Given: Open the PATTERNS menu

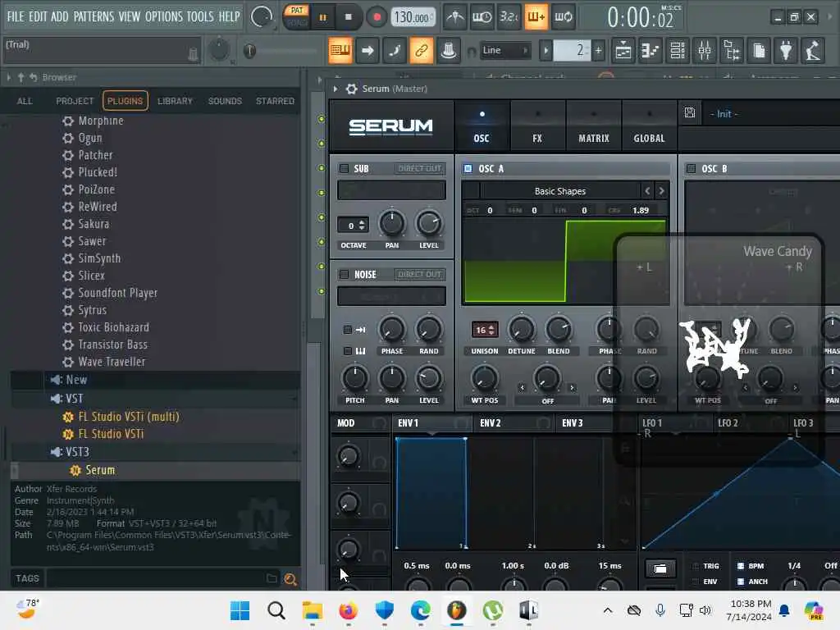Looking at the screenshot, I should point(94,16).
